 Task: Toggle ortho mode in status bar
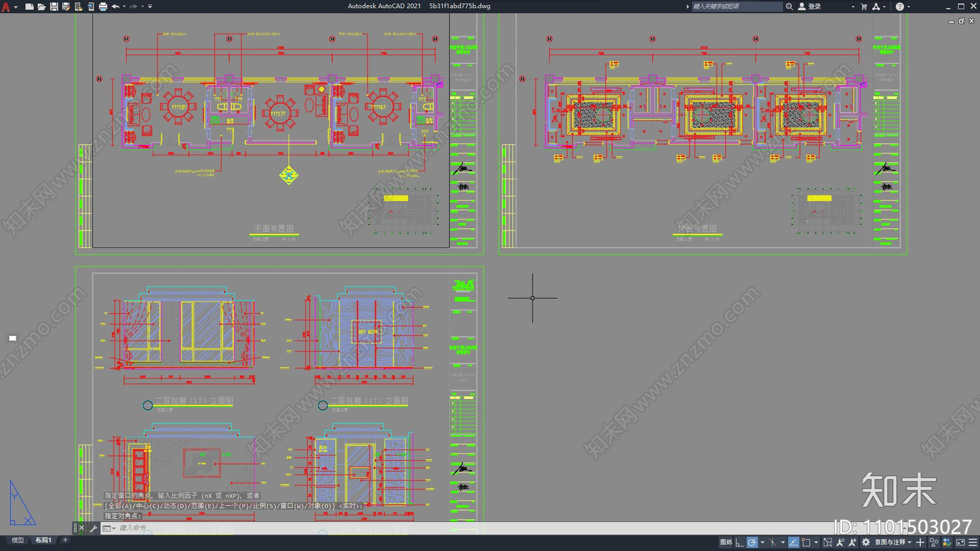tap(739, 542)
